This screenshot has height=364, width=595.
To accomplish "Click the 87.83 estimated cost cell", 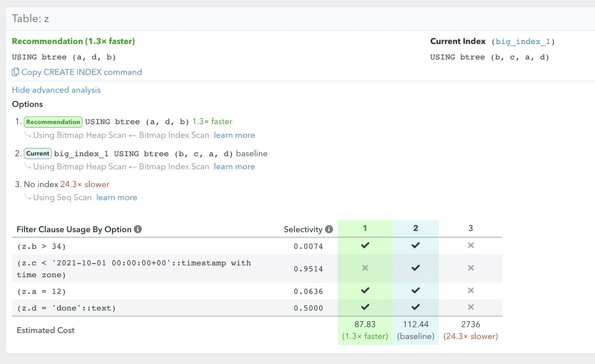I will [x=365, y=324].
